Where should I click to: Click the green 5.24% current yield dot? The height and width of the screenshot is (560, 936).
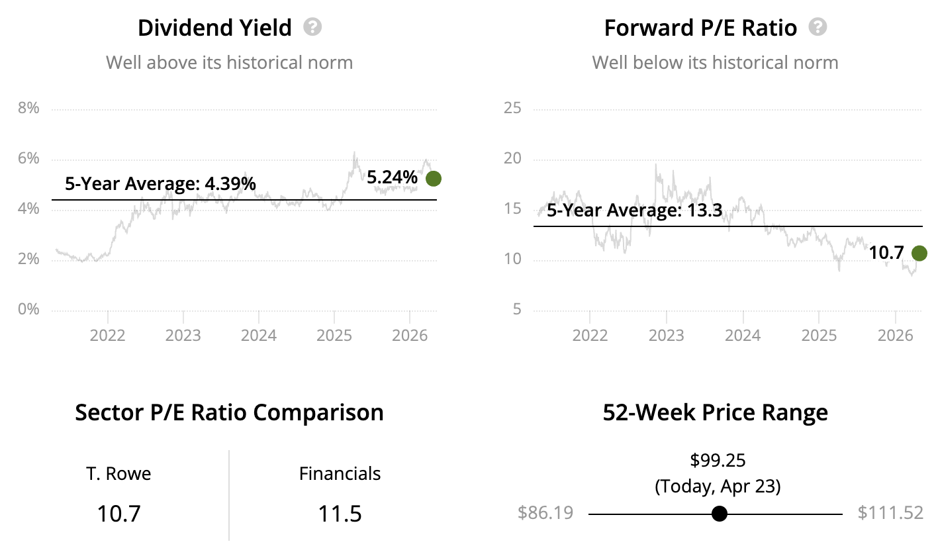coord(434,178)
